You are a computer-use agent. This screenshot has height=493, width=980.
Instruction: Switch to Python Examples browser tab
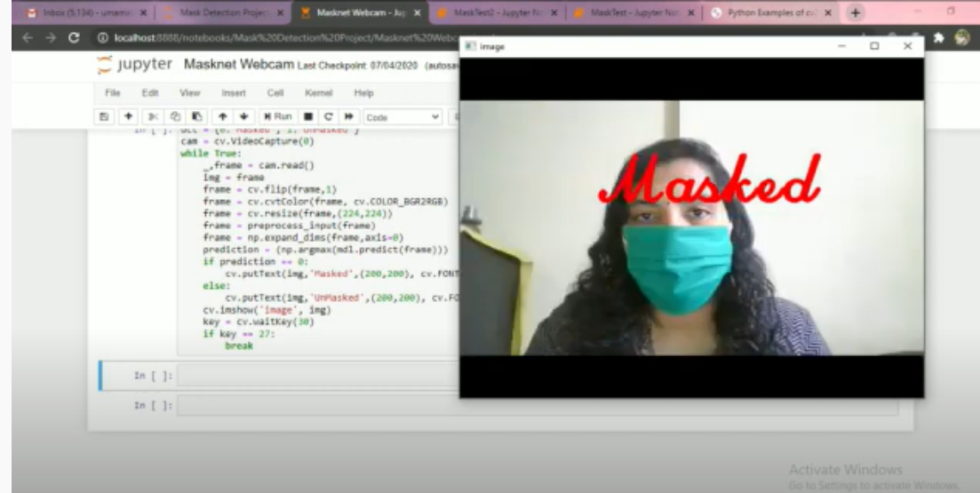point(772,12)
